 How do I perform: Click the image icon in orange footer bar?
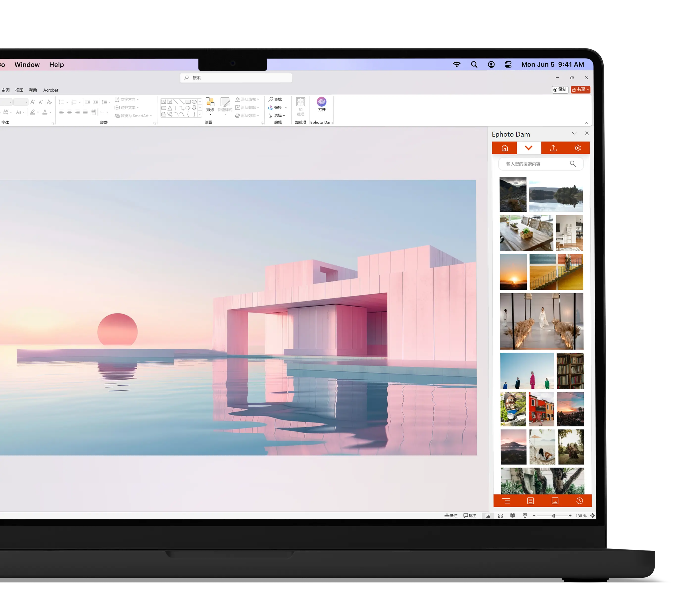pyautogui.click(x=555, y=501)
